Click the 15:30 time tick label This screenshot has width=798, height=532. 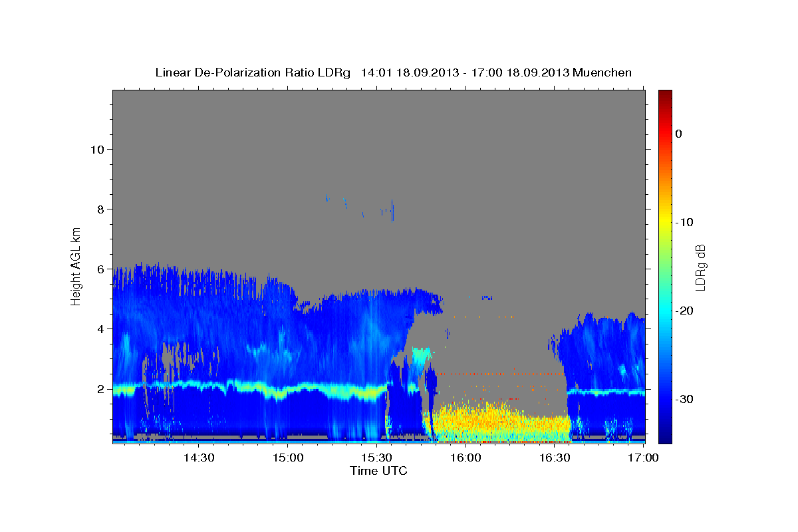coord(376,458)
